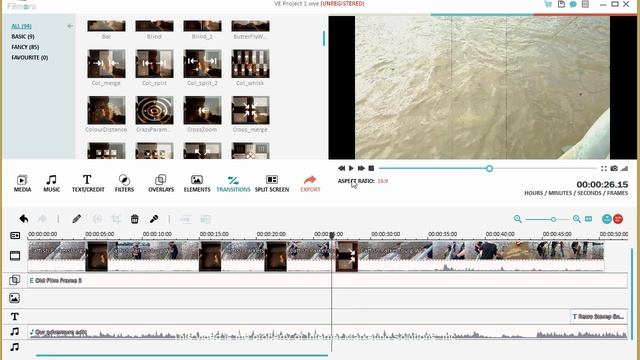
Task: Click the blue round add-track button
Action: (x=607, y=219)
